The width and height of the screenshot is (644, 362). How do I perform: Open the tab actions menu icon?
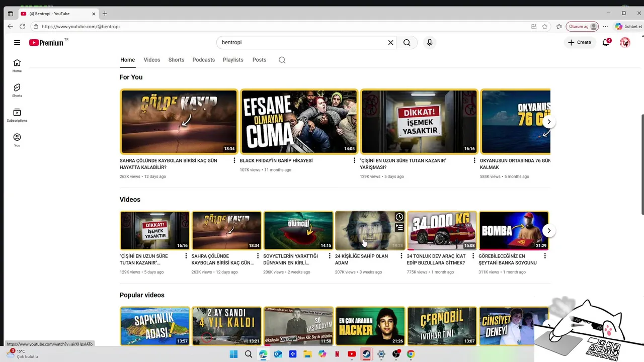[10, 14]
